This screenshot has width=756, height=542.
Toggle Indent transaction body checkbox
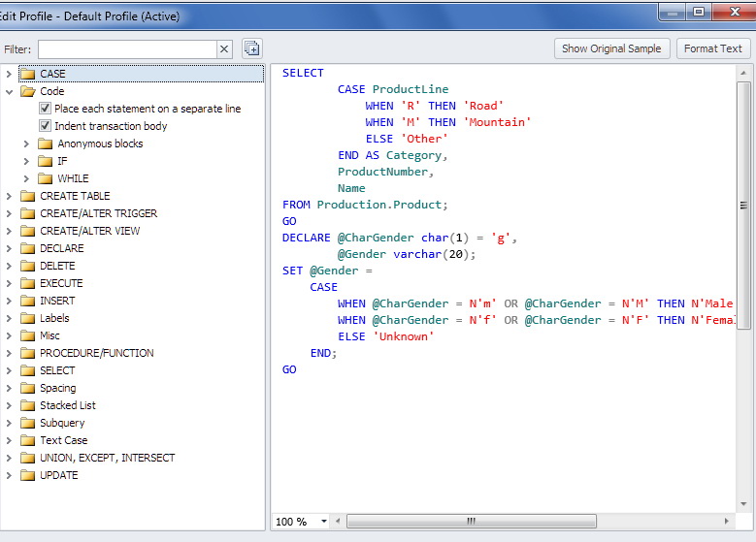point(45,126)
